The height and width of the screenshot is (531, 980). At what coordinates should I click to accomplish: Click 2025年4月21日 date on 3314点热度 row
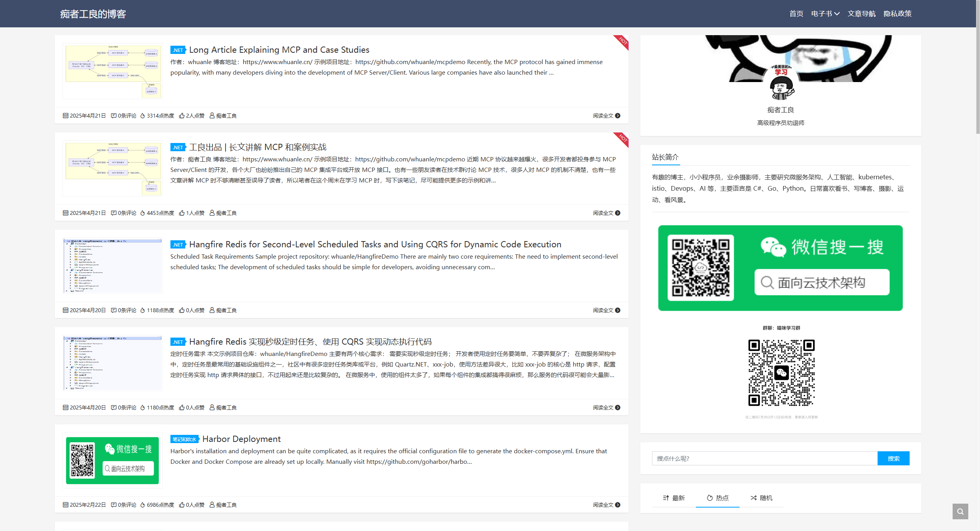click(88, 116)
